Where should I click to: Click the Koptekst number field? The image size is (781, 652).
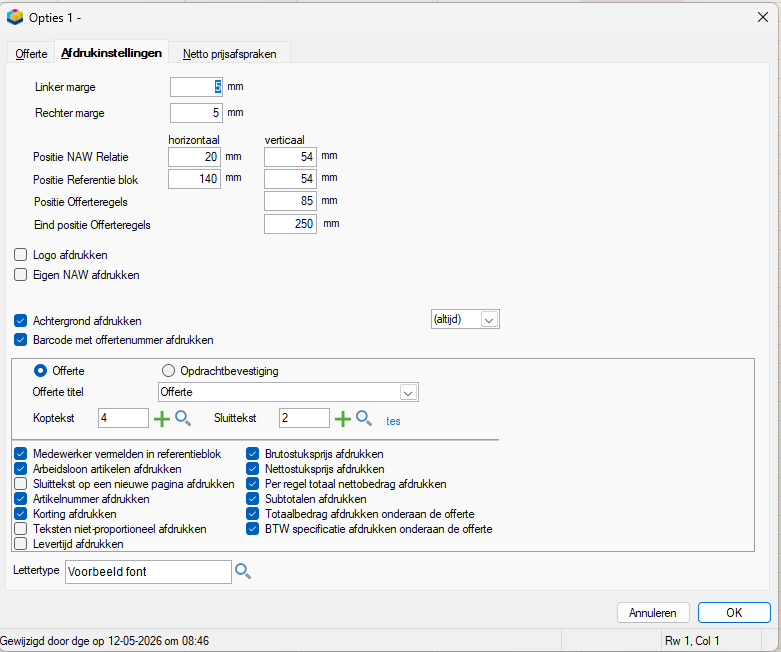click(x=124, y=418)
